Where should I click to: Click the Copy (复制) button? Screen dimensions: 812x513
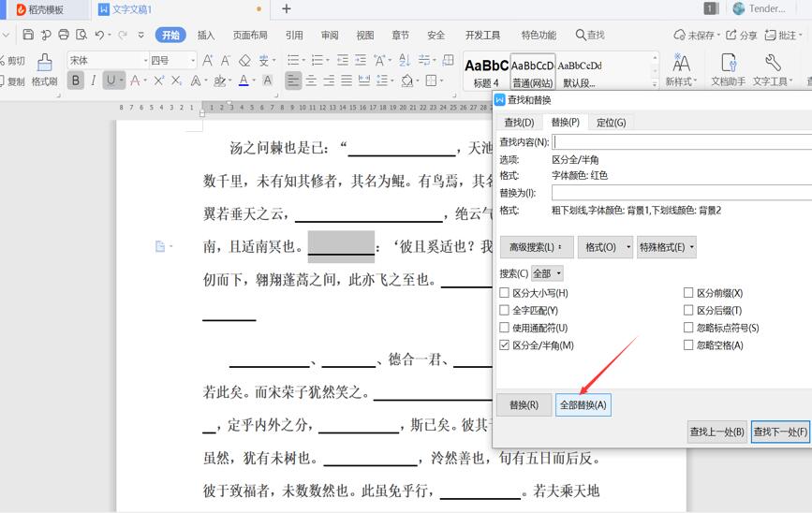12,81
